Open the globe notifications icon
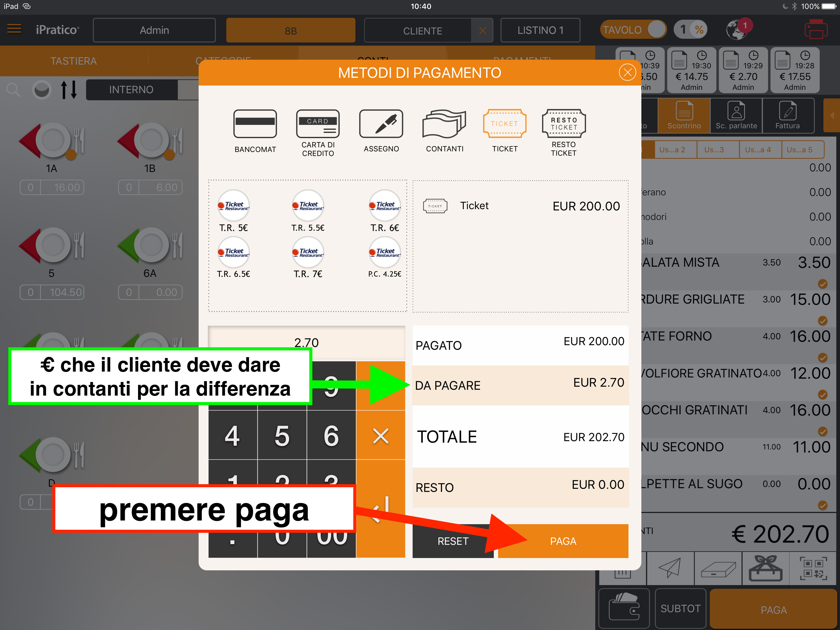 pos(737,30)
